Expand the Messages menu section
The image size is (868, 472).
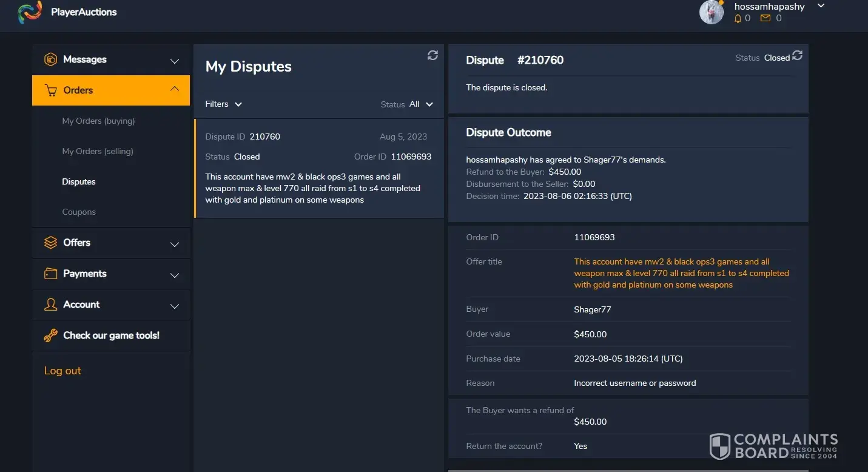click(175, 60)
